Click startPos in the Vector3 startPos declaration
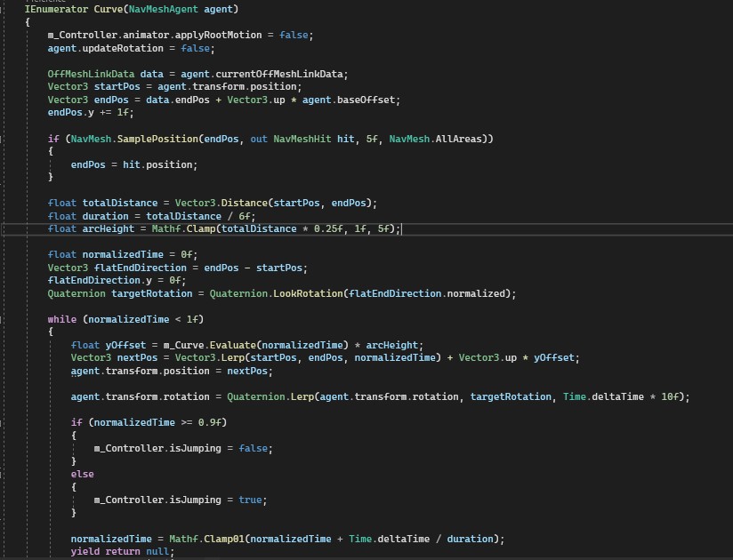This screenshot has height=560, width=733. (x=117, y=87)
